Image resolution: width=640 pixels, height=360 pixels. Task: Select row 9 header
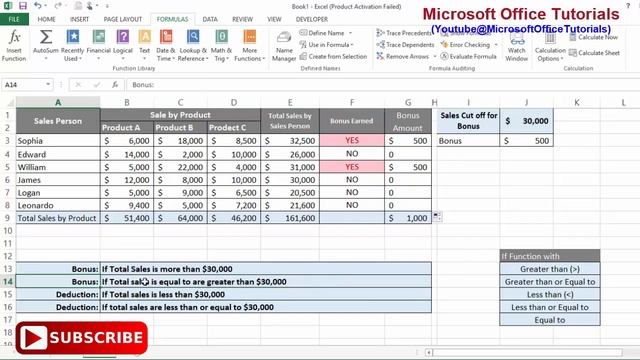pyautogui.click(x=7, y=218)
